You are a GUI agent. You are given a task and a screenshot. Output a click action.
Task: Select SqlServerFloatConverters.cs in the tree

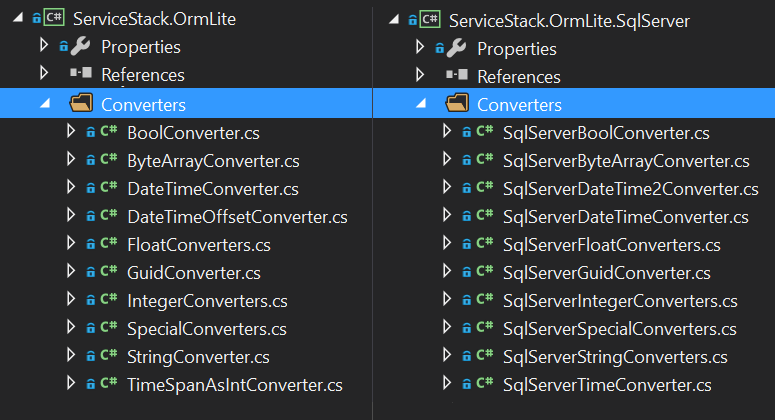point(611,245)
